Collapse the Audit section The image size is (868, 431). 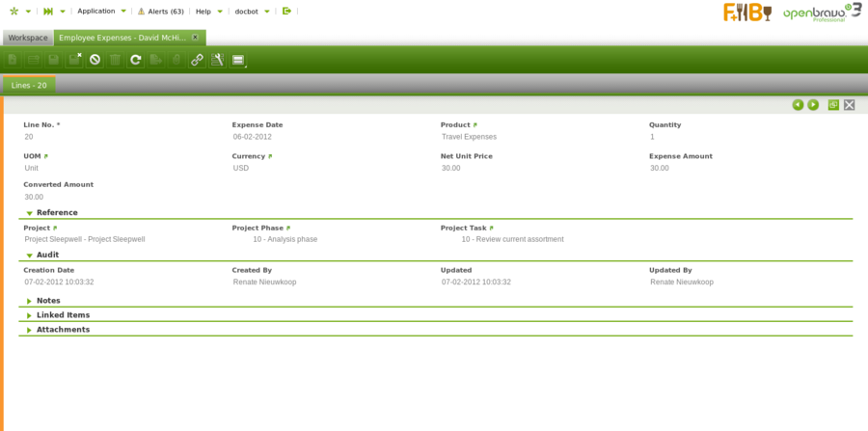click(30, 256)
